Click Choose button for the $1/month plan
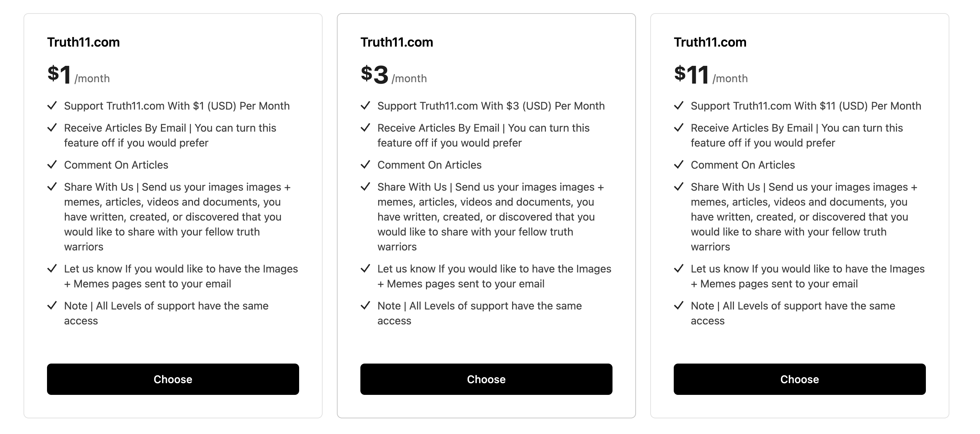This screenshot has width=980, height=434. [173, 379]
